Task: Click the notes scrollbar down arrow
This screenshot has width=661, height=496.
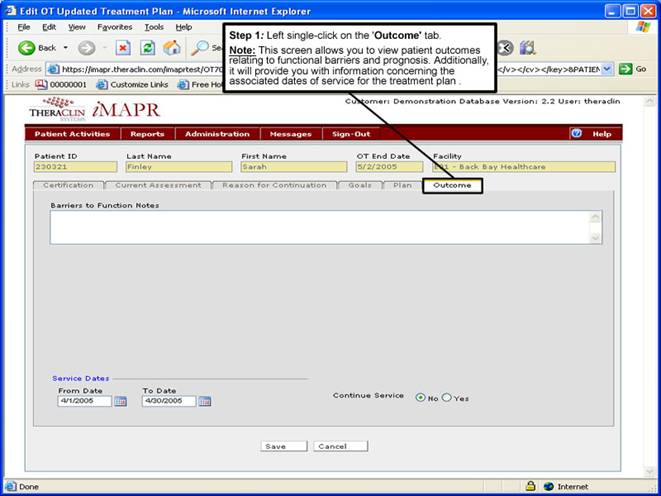Action: [596, 238]
